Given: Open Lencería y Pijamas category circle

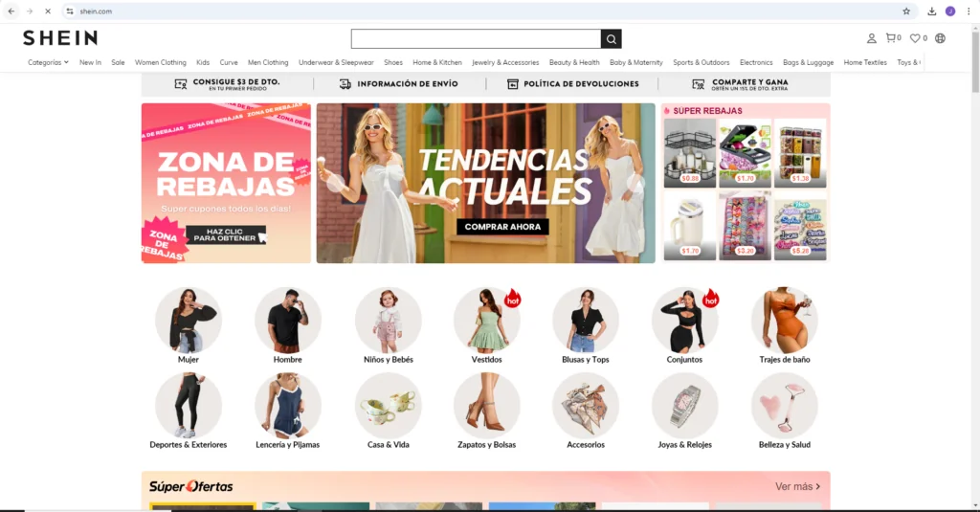Looking at the screenshot, I should pos(287,406).
